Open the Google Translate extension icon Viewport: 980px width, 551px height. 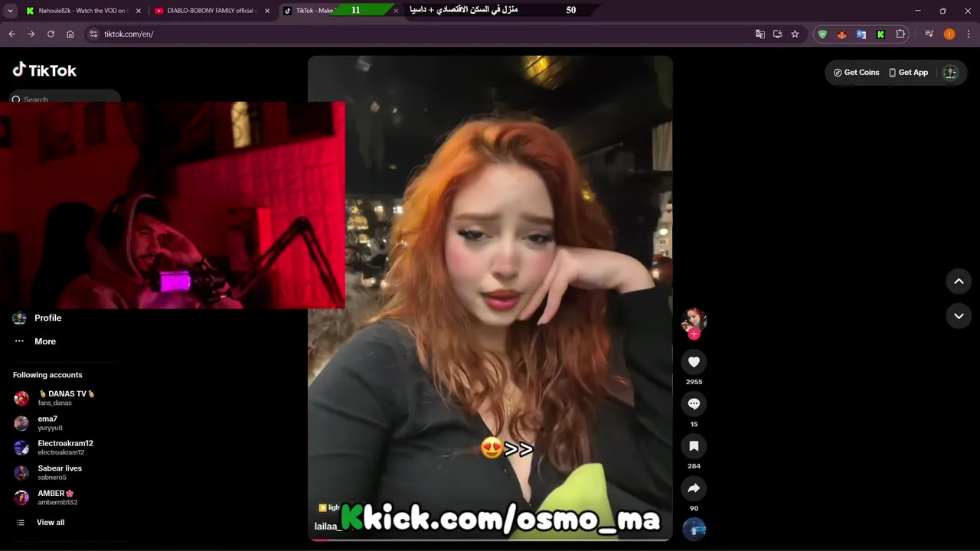[x=861, y=34]
